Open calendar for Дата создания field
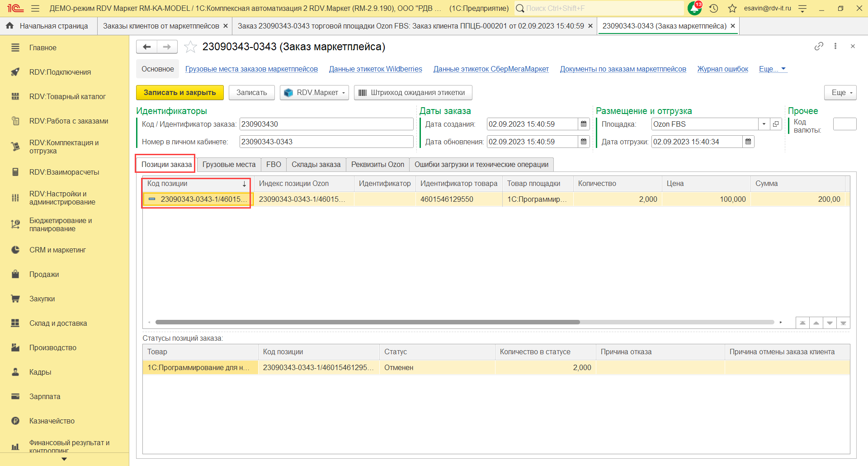 coord(584,124)
